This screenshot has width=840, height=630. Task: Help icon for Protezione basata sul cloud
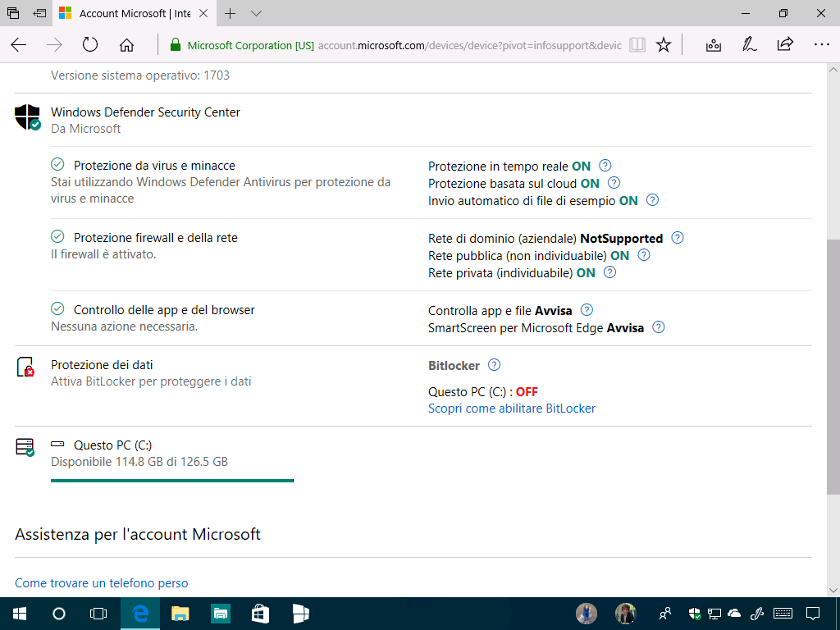614,183
